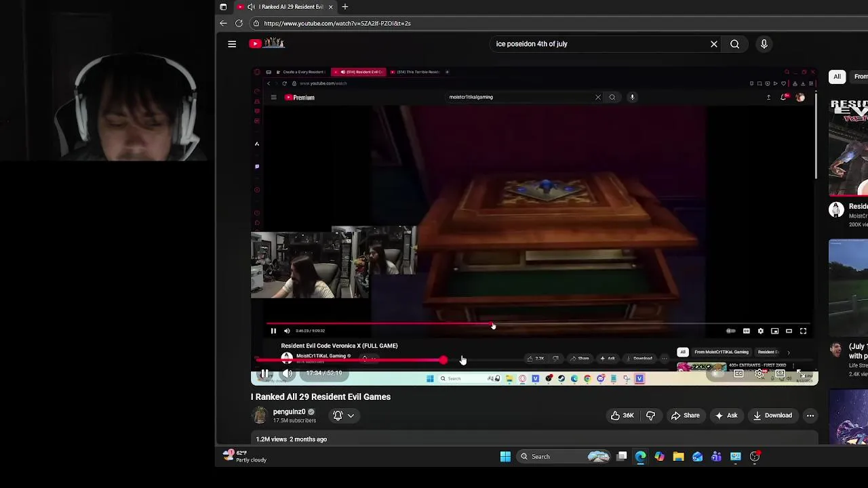Select the I Ranked All 29 browser tab
This screenshot has width=868, height=488.
[x=285, y=7]
